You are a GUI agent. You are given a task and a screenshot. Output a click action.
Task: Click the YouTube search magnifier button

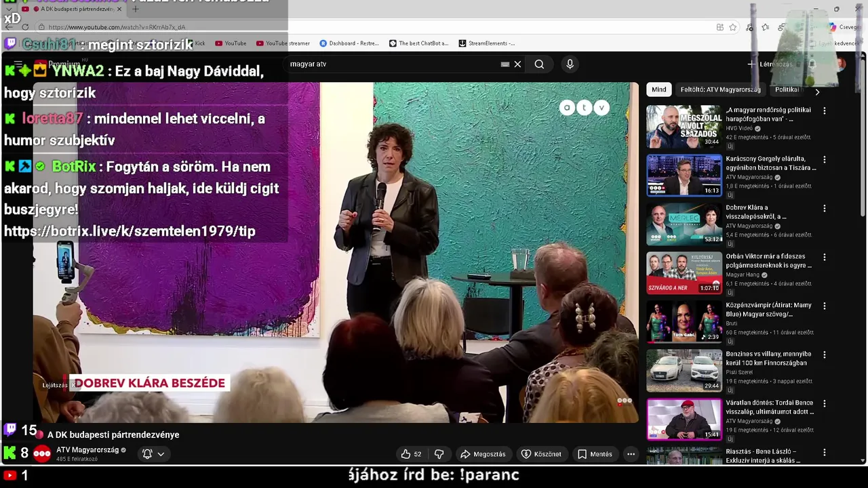click(x=539, y=64)
